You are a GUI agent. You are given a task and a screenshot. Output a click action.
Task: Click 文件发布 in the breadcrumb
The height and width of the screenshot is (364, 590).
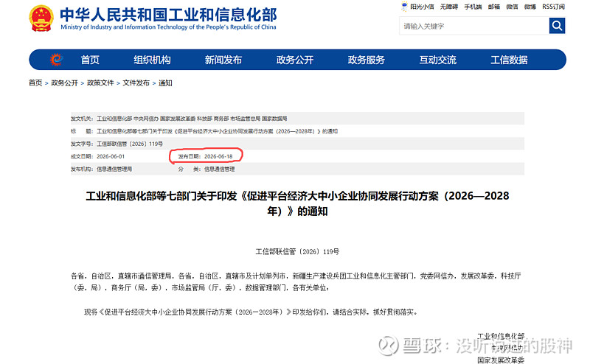pos(136,83)
